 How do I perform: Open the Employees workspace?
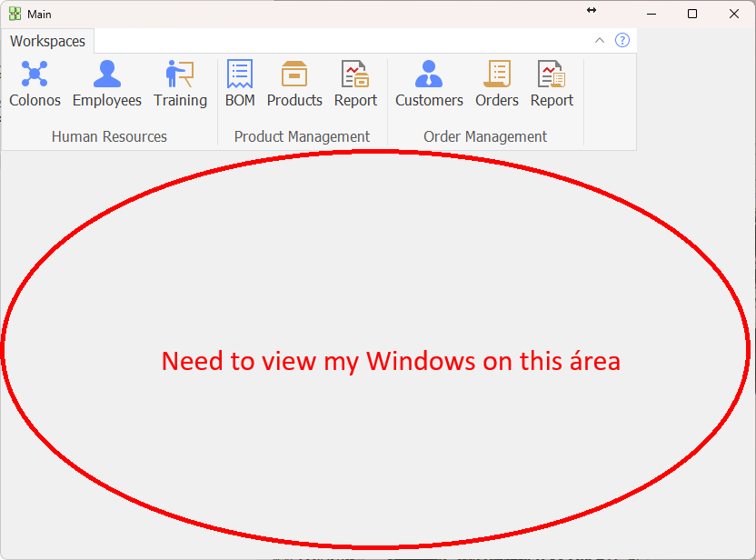click(106, 84)
